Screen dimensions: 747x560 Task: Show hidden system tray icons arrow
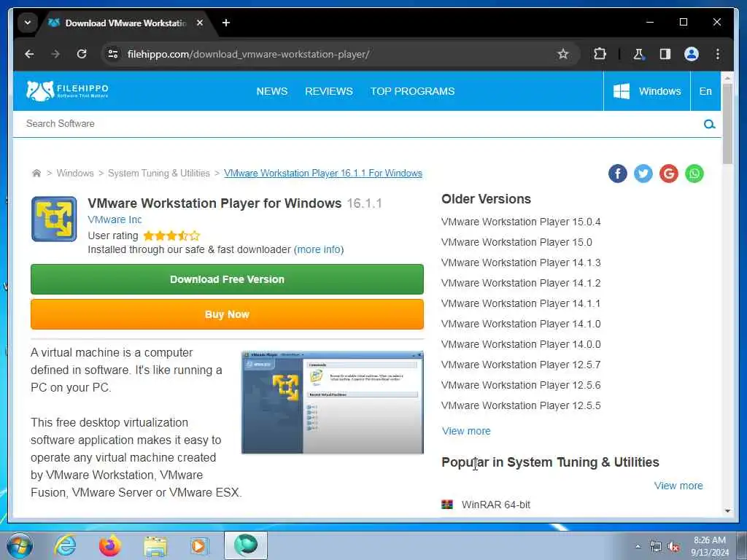tap(638, 546)
